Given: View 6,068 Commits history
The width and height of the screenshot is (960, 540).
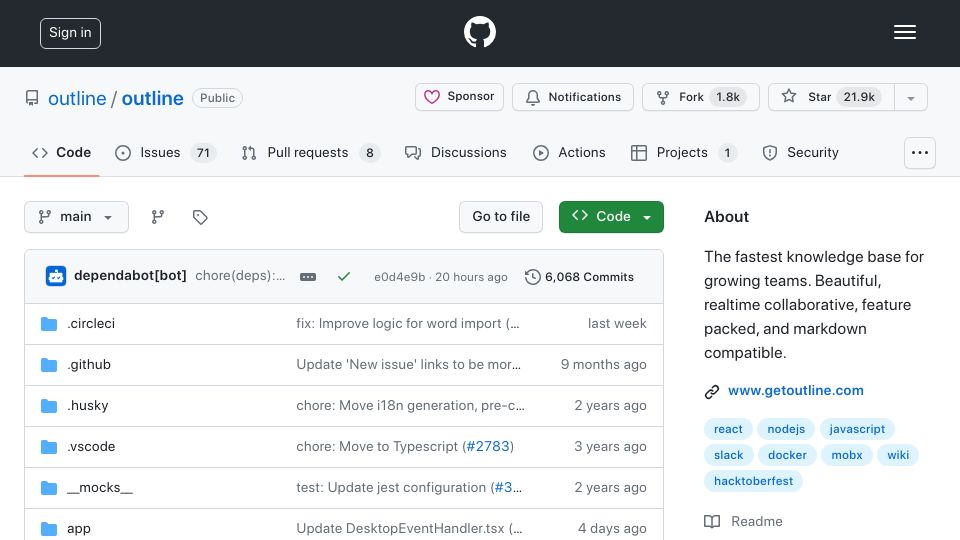Looking at the screenshot, I should [580, 277].
